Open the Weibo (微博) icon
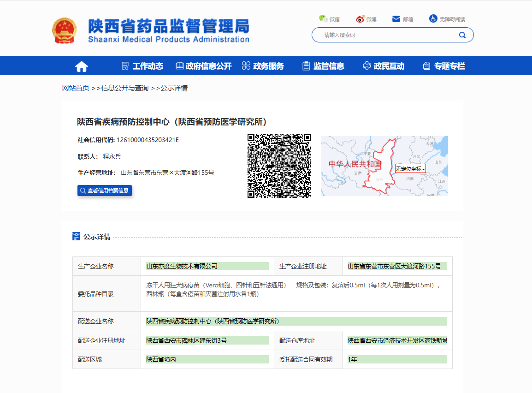The image size is (532, 393). click(x=360, y=19)
